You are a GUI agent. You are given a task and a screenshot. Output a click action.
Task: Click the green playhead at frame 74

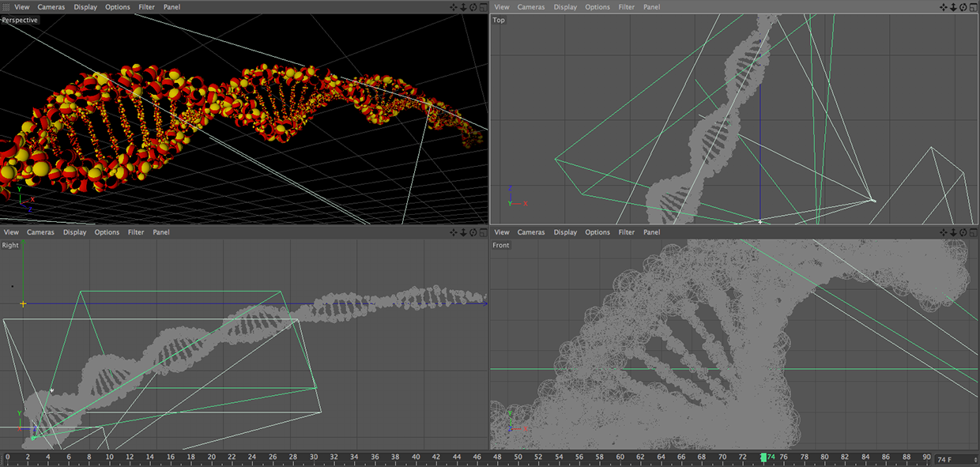point(763,458)
